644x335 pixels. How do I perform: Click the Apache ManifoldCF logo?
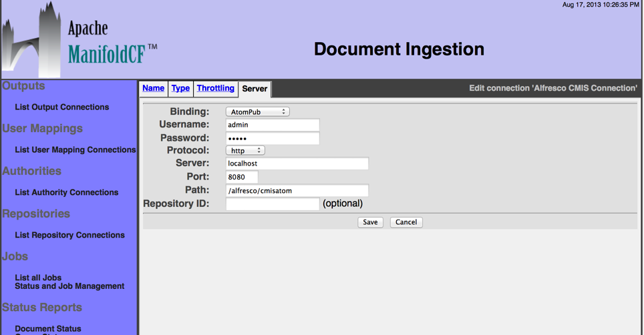pos(79,39)
